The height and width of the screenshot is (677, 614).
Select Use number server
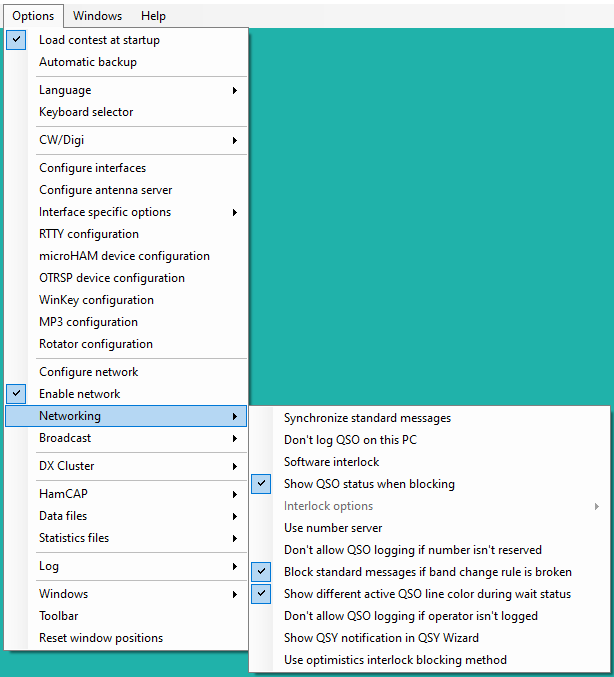(x=430, y=528)
